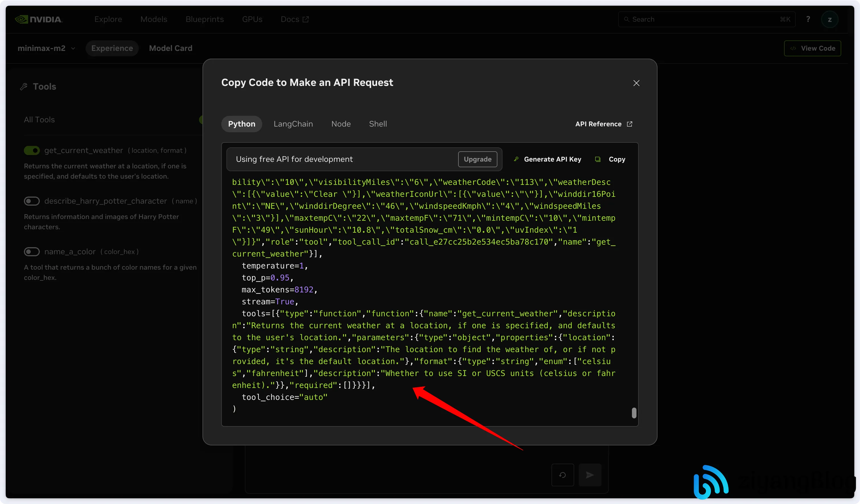Open the user avatar icon
860x504 pixels.
pos(829,19)
